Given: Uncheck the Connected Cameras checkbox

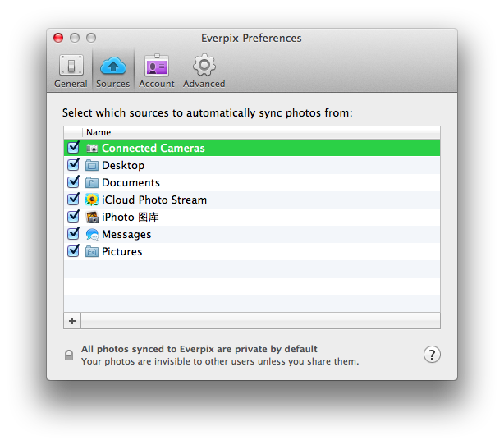Looking at the screenshot, I should click(73, 148).
